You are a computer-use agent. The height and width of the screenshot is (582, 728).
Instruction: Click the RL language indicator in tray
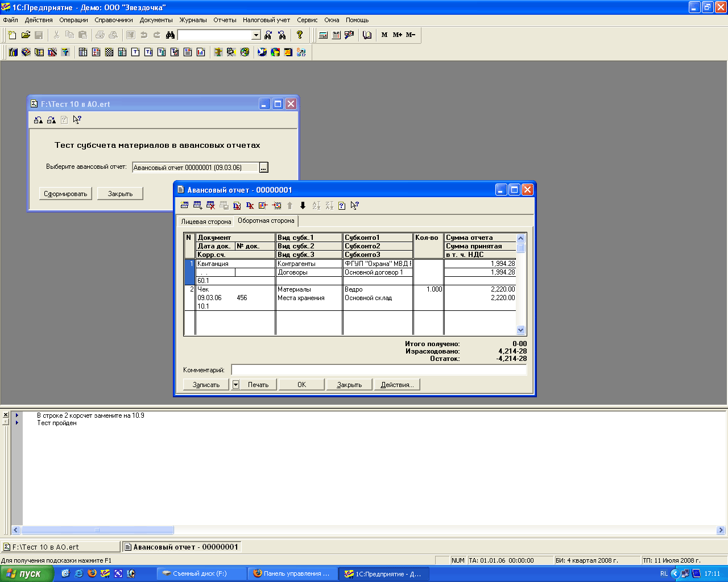click(x=664, y=573)
